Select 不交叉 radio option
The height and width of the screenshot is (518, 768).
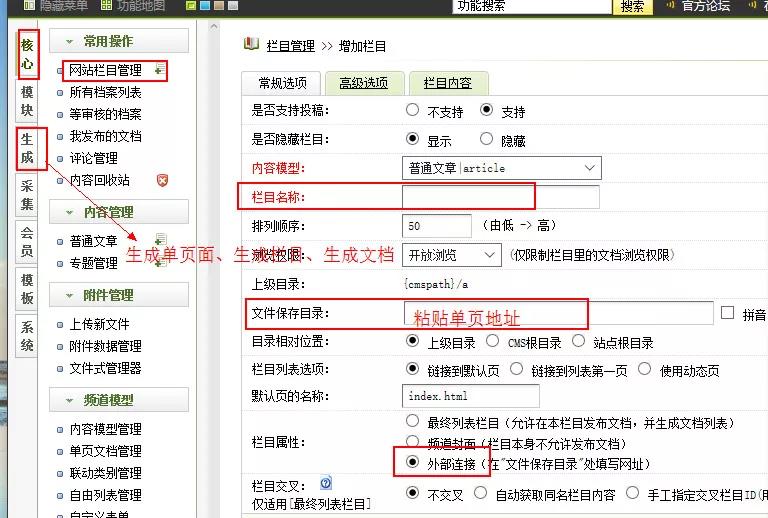pyautogui.click(x=412, y=493)
